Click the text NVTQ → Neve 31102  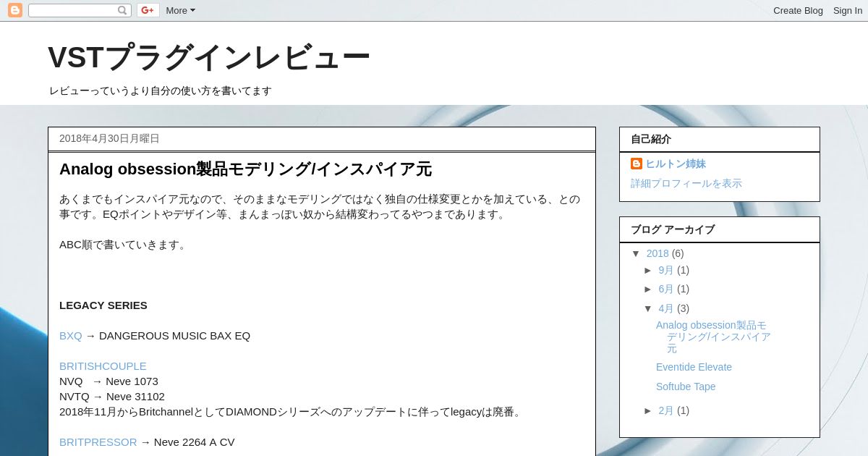112,397
